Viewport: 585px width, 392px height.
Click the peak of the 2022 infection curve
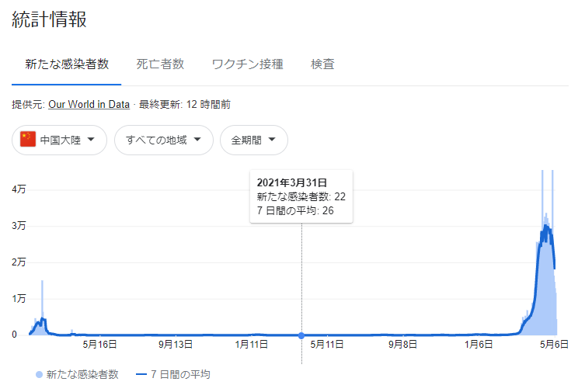[x=546, y=226]
